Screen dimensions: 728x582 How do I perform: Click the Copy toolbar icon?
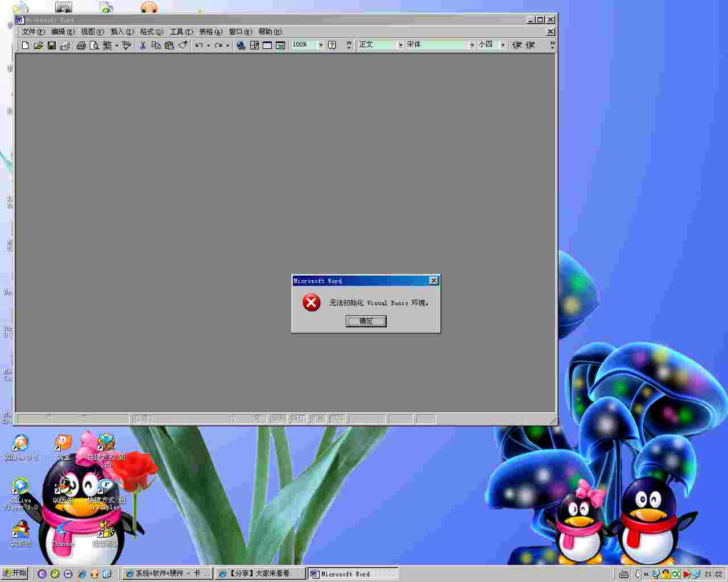click(156, 45)
